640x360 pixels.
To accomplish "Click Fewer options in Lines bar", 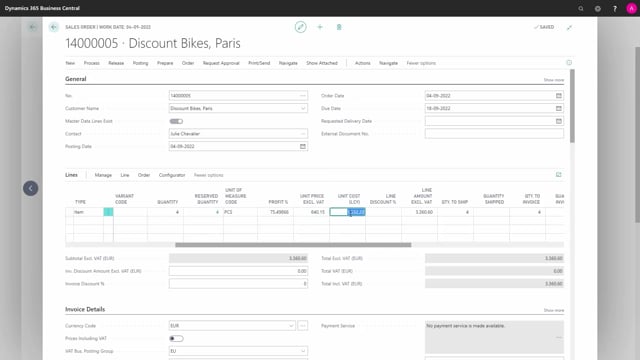I will coord(208,175).
